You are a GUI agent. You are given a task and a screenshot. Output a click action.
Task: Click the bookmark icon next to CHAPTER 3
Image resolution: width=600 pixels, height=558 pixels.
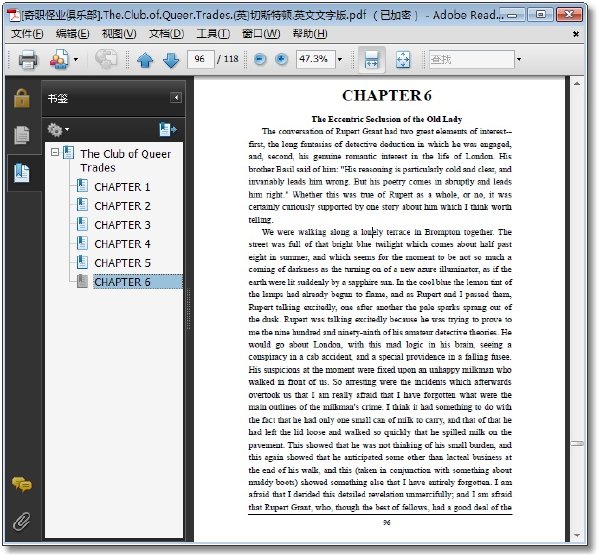[82, 224]
